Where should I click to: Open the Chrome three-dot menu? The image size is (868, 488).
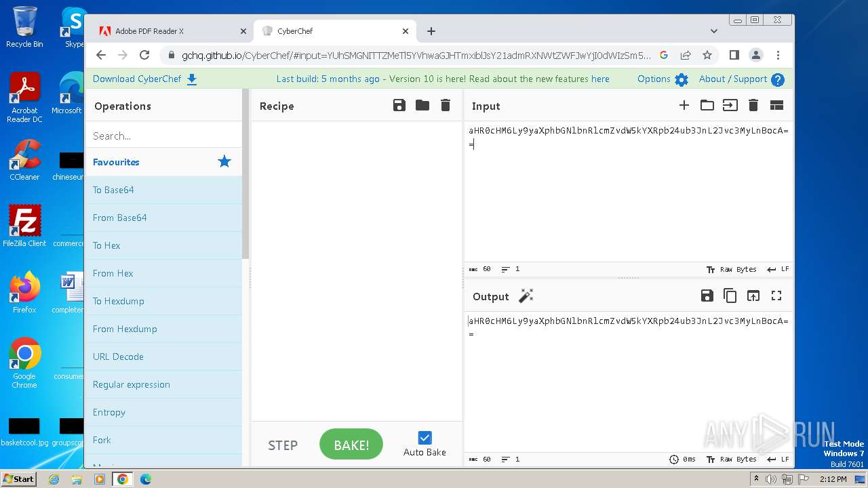pos(778,55)
